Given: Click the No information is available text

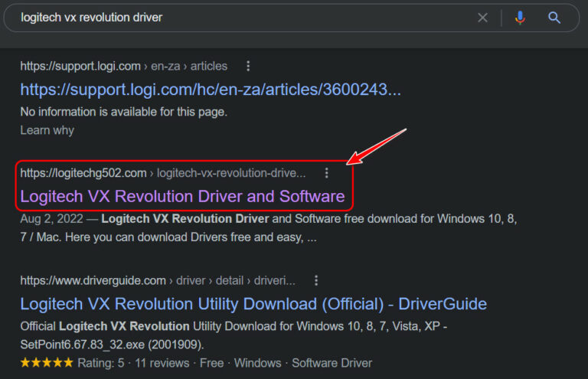Looking at the screenshot, I should [123, 112].
